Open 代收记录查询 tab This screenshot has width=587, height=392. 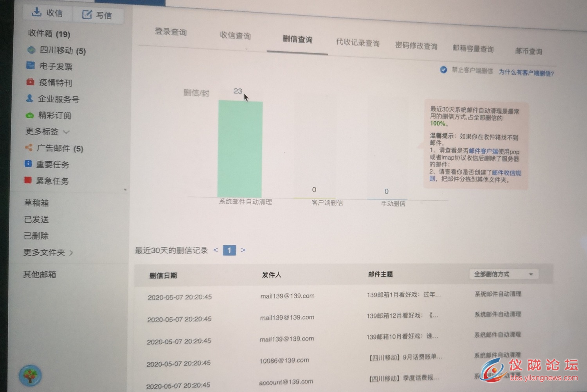(x=358, y=43)
